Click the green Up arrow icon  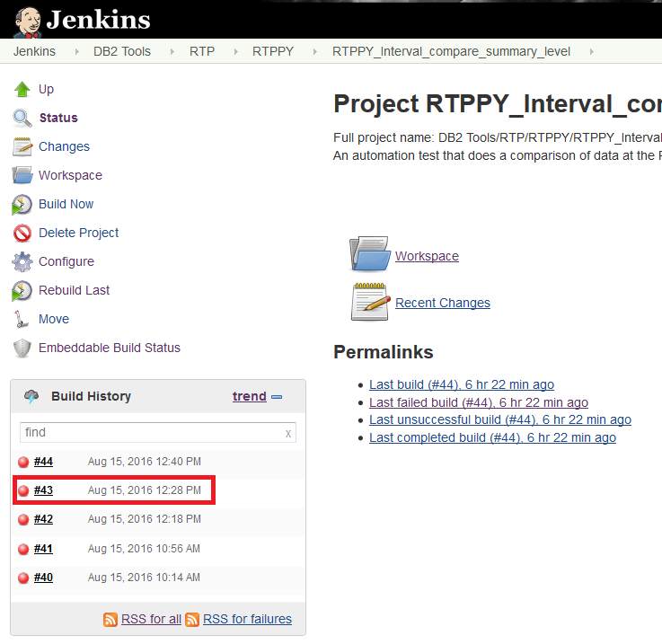(22, 89)
